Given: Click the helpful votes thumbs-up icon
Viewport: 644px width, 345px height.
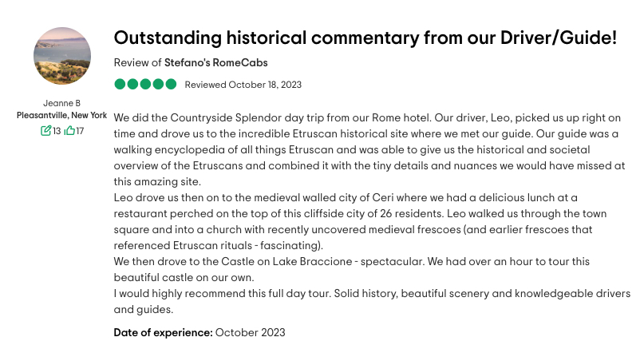Looking at the screenshot, I should click(x=69, y=130).
